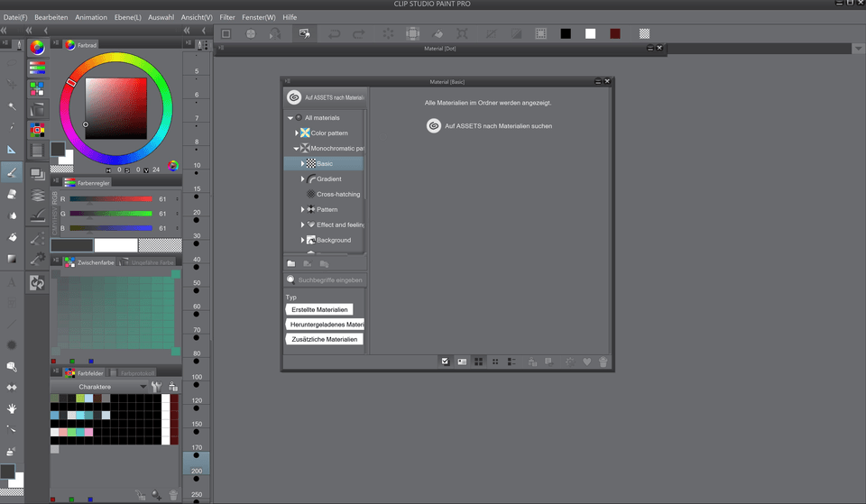Toggle 'Erstellte Materialien' type filter
This screenshot has height=504, width=866.
319,309
